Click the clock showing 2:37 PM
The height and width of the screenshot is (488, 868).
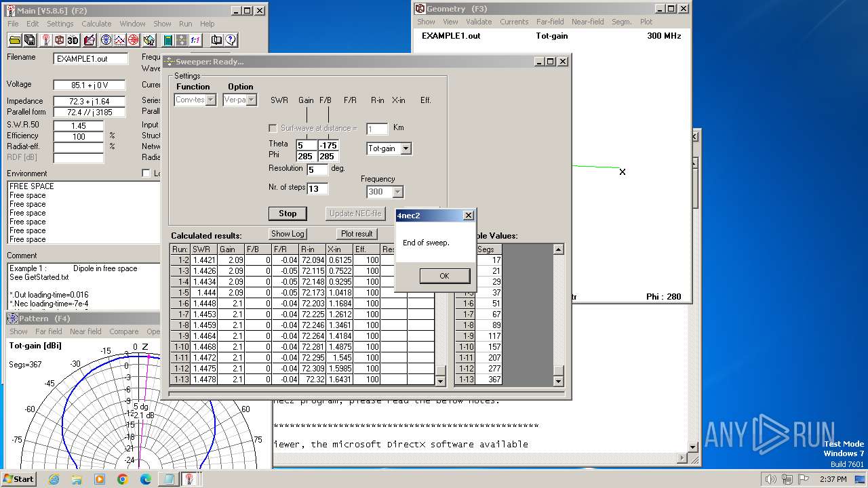[833, 479]
